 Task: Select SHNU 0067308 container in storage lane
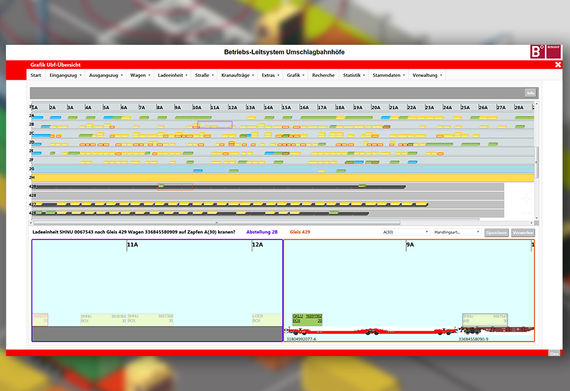(x=150, y=319)
